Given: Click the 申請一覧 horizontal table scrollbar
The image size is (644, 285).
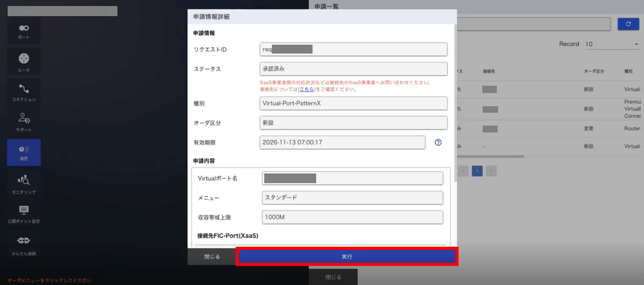Looking at the screenshot, I should tap(490, 156).
